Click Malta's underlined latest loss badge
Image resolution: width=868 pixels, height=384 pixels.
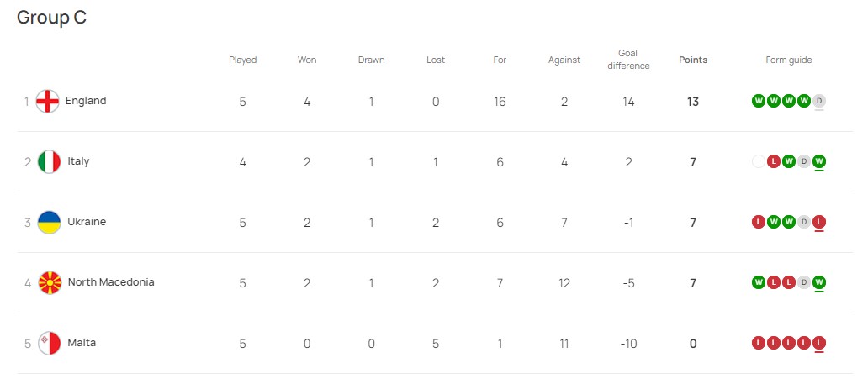point(819,343)
